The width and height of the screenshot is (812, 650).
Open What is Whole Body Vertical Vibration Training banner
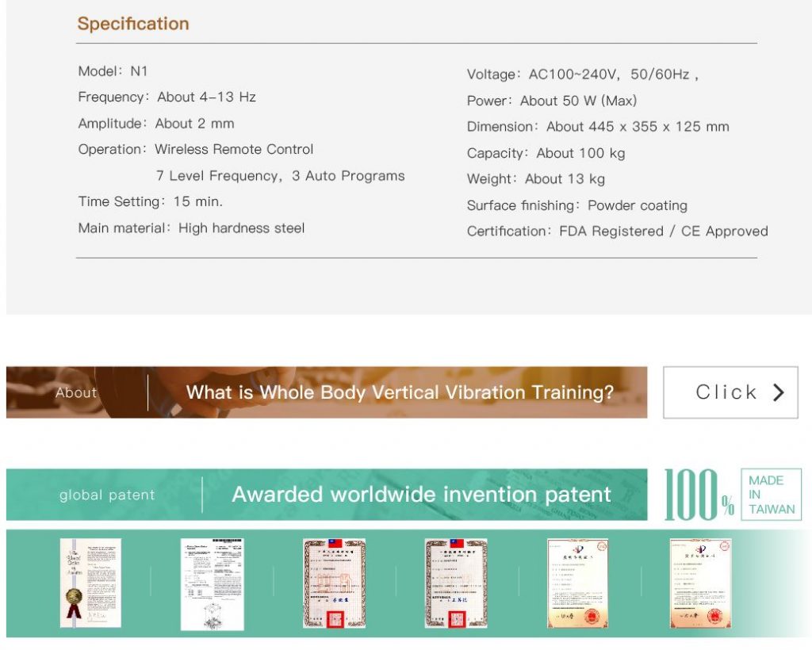(400, 392)
